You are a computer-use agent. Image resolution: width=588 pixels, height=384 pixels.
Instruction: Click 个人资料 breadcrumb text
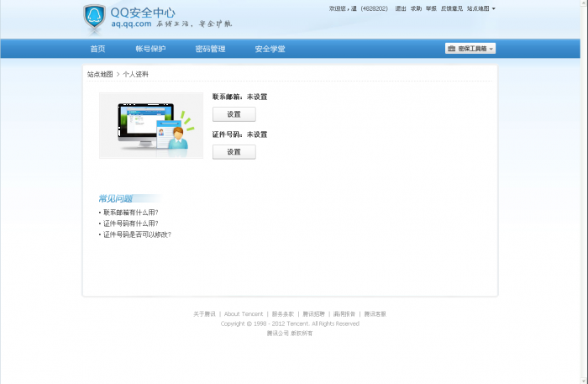(x=135, y=74)
